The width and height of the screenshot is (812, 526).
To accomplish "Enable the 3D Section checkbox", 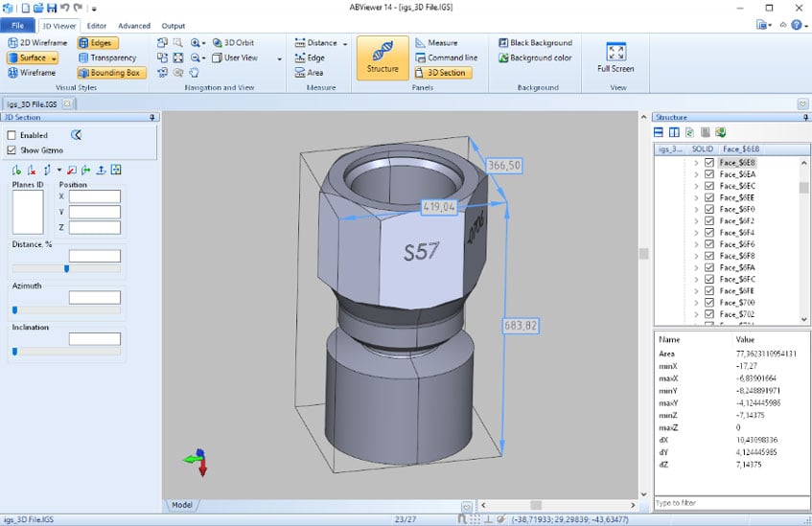I will click(12, 135).
